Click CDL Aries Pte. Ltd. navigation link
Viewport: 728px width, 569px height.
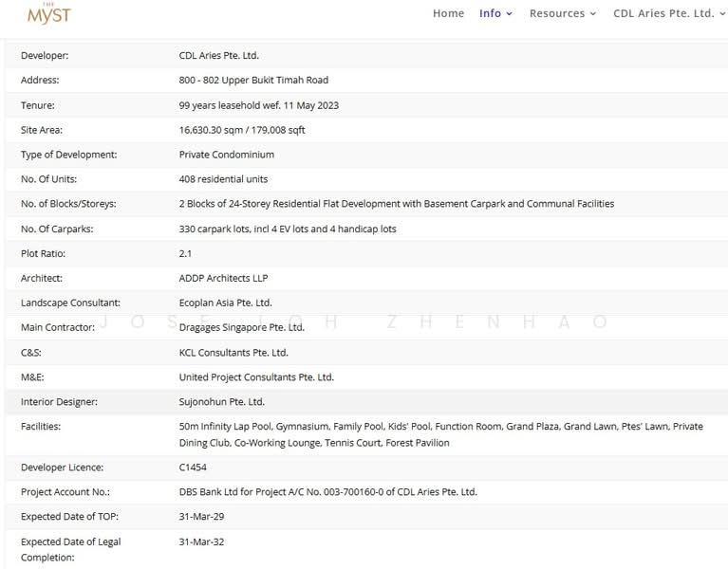pyautogui.click(x=663, y=13)
